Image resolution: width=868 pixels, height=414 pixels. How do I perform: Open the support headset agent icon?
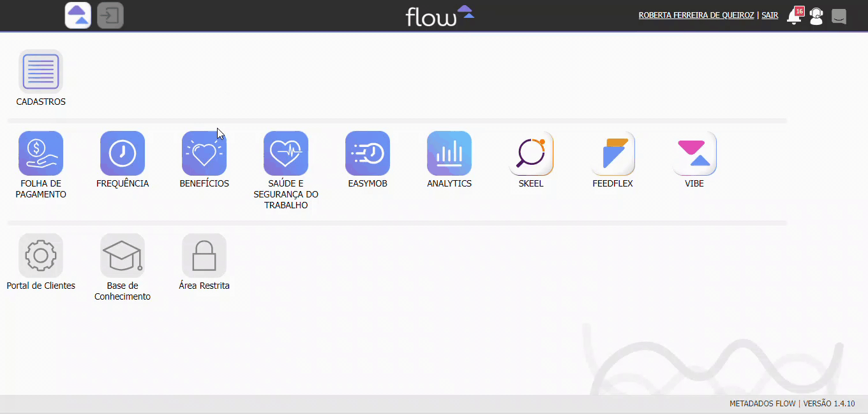[x=816, y=16]
